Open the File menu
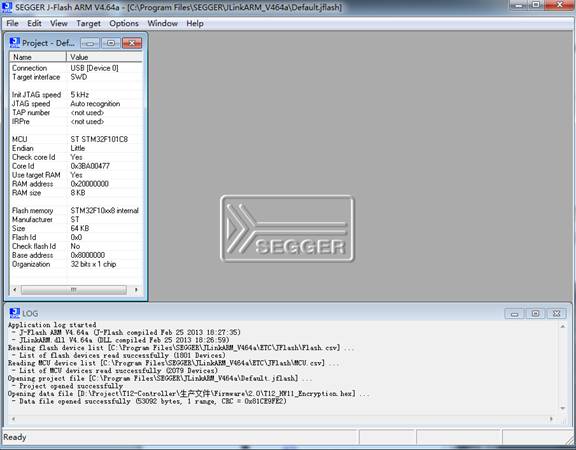576x450 pixels. (12, 24)
